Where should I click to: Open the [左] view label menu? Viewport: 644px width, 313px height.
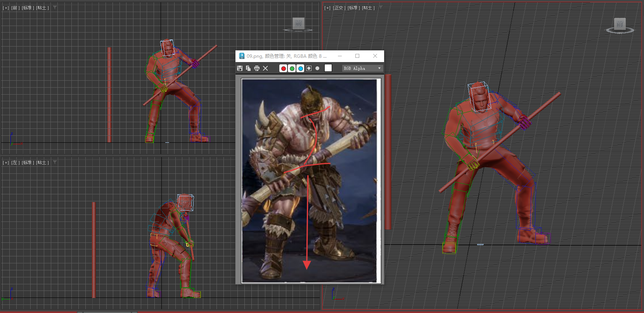(x=15, y=163)
